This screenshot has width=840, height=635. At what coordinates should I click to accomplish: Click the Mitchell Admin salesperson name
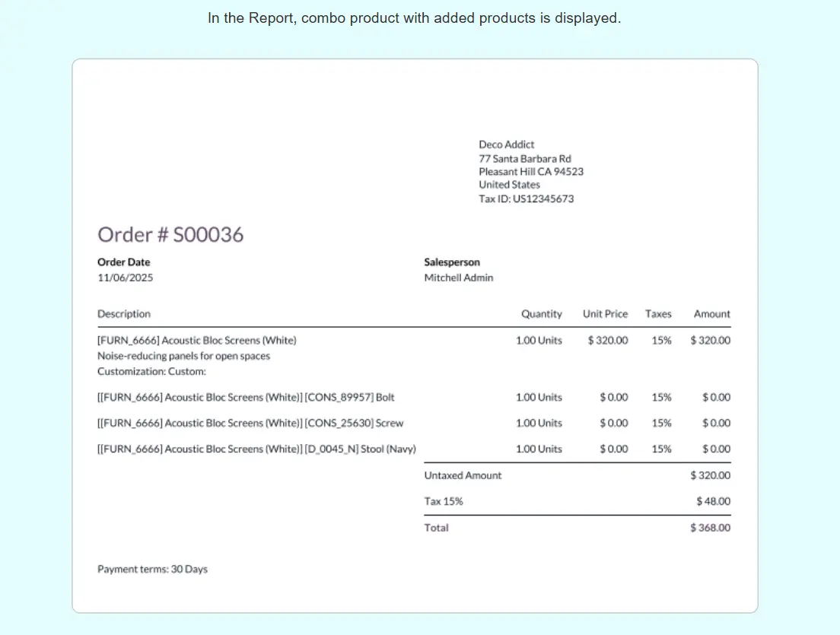[x=458, y=278]
